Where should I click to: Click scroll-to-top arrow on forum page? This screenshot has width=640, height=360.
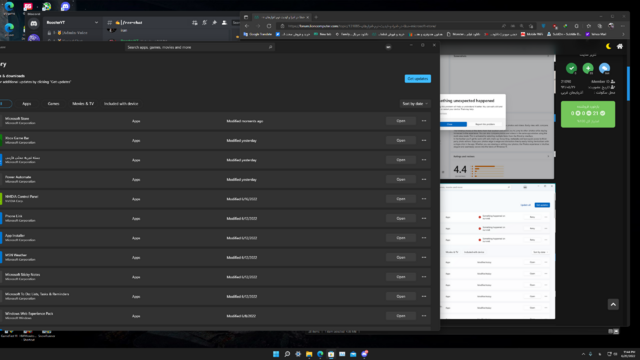click(x=613, y=304)
